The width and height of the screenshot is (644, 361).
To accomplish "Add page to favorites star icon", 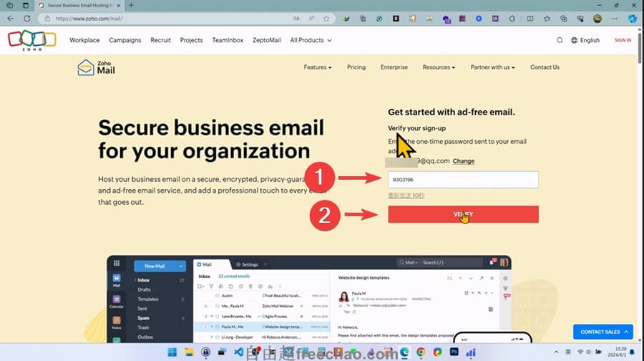I will point(326,19).
